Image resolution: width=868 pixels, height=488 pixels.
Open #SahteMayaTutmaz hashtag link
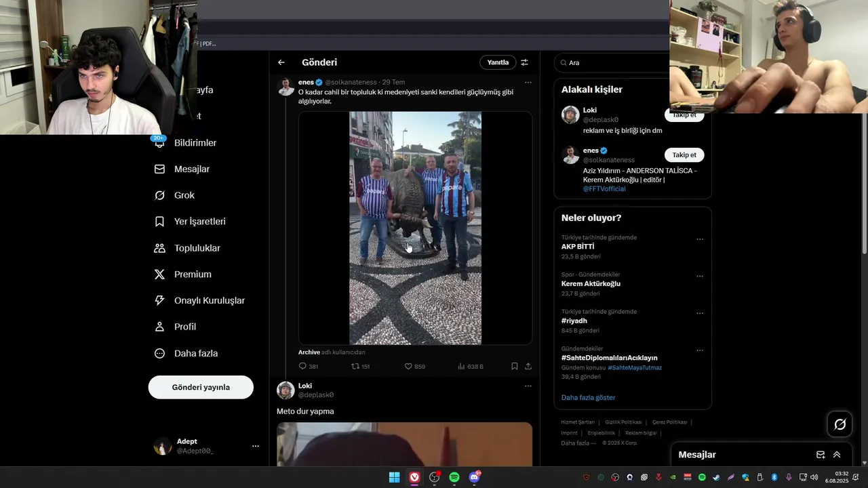click(635, 367)
